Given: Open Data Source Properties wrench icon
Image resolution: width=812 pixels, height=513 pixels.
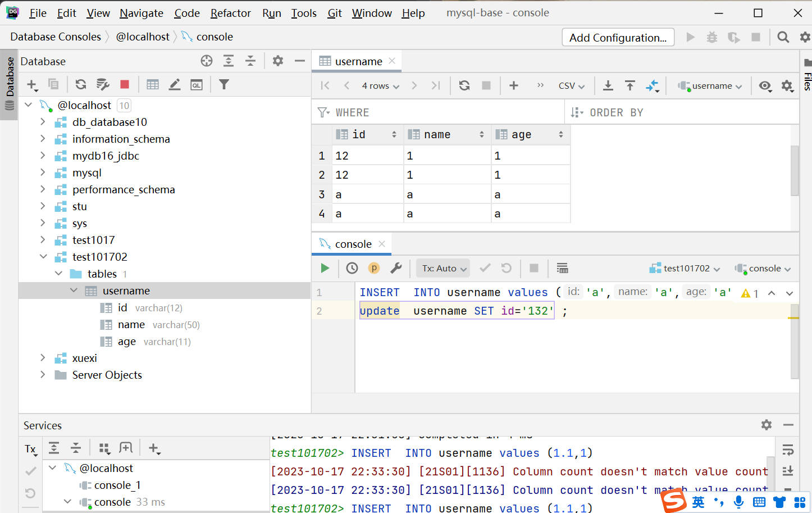Looking at the screenshot, I should (102, 84).
